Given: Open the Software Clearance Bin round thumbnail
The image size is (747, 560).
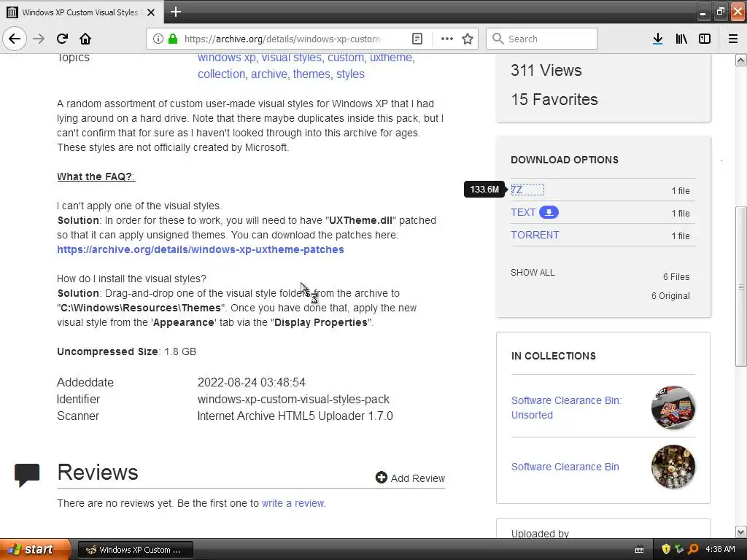Looking at the screenshot, I should click(673, 467).
